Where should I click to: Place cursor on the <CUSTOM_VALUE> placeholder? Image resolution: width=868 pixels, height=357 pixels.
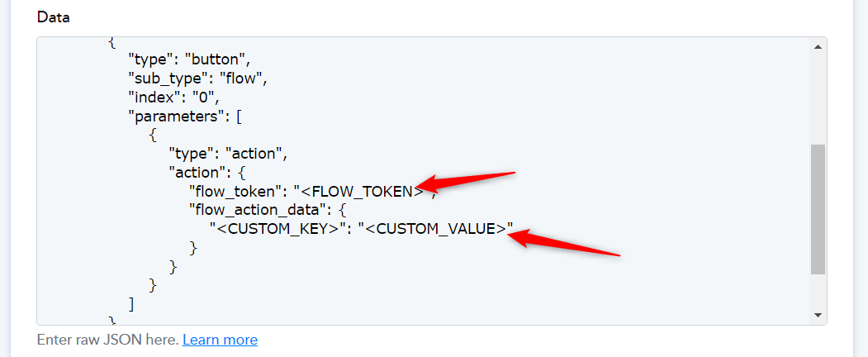(x=434, y=229)
